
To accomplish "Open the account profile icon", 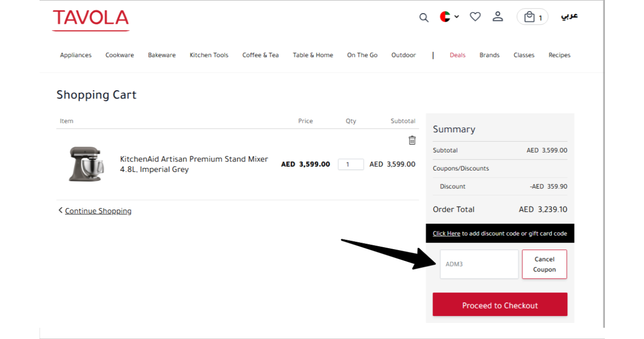I will 498,16.
